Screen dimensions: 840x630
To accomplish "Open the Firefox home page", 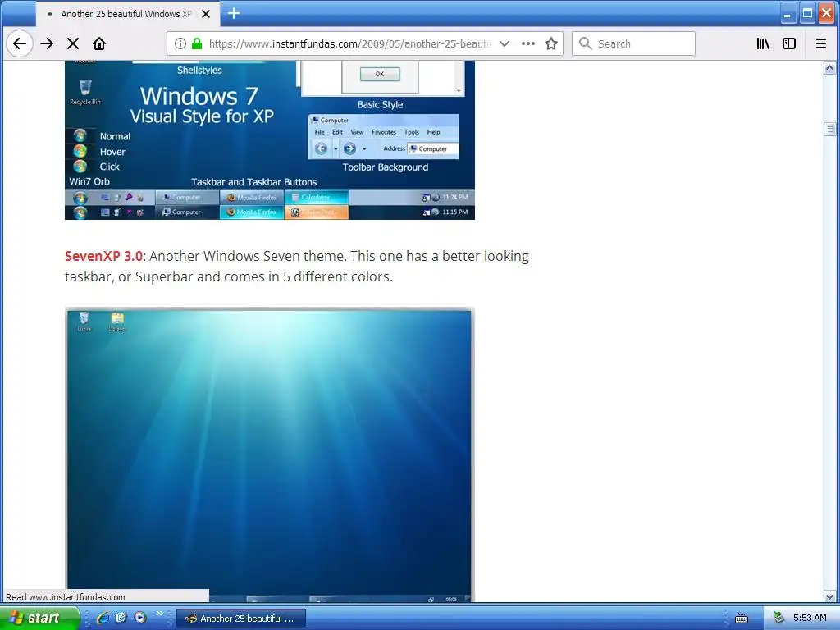I will (99, 43).
